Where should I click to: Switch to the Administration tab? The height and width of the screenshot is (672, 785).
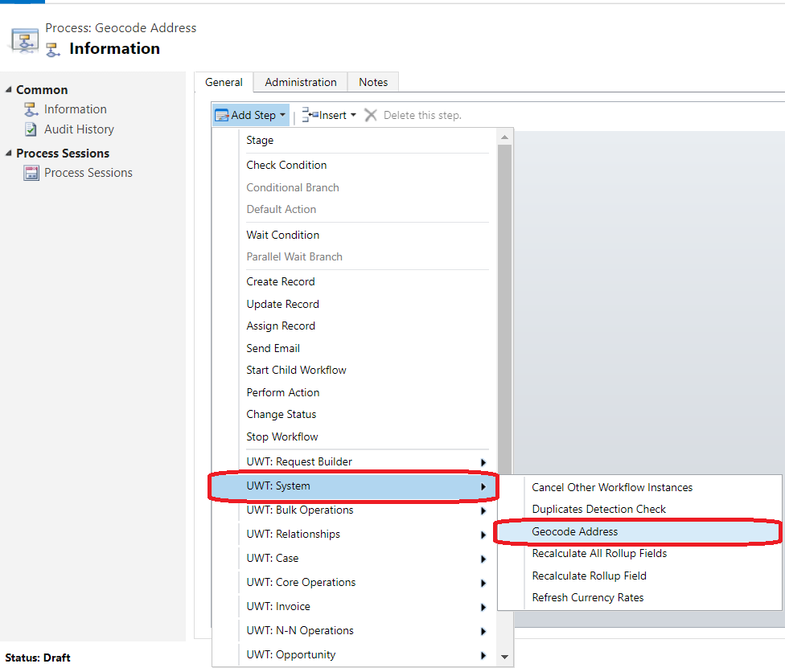pyautogui.click(x=300, y=82)
